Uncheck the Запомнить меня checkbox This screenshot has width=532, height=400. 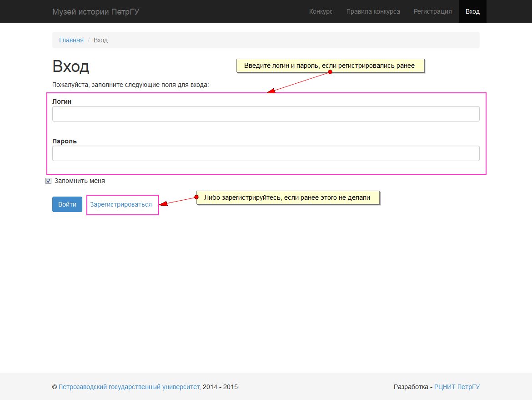click(49, 181)
